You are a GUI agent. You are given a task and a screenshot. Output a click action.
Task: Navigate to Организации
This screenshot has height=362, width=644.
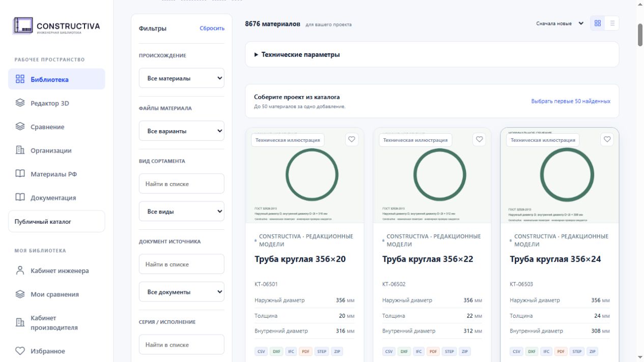[x=57, y=150]
